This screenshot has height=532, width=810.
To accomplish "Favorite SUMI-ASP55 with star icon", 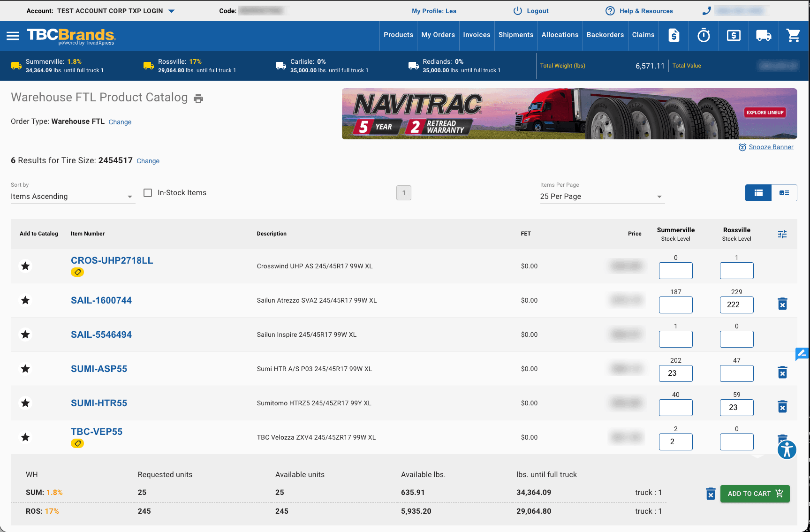I will (25, 369).
